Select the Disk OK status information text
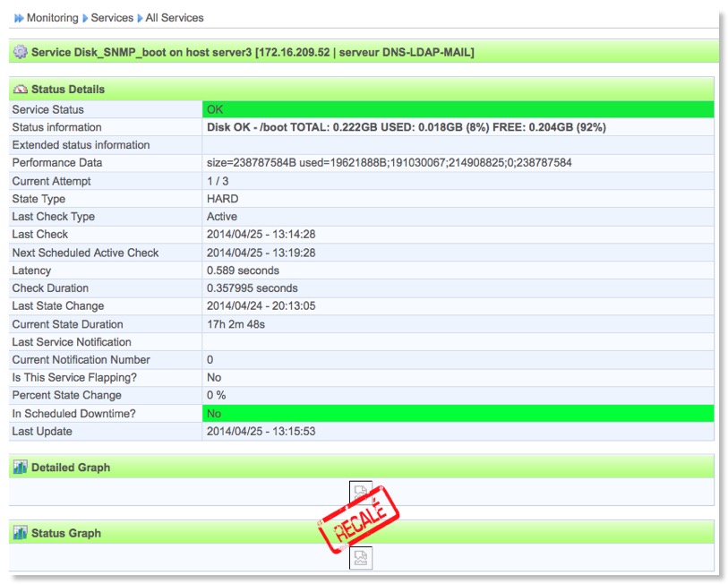728x584 pixels. pyautogui.click(x=407, y=127)
